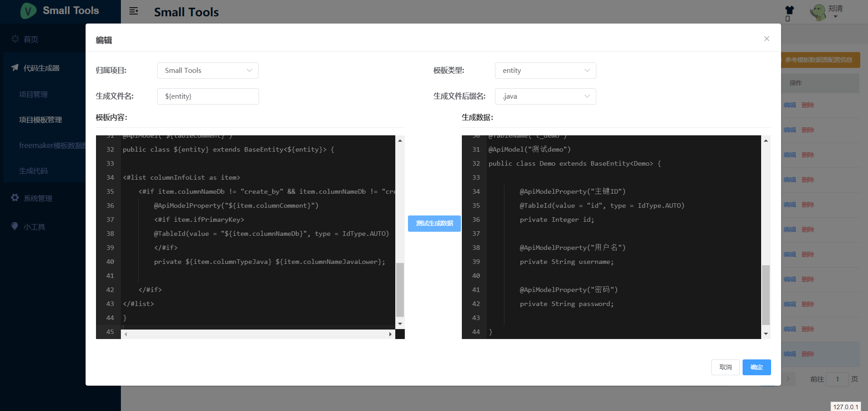Screen dimensions: 868x411
Task: Click template editor scroll up arrow
Action: coord(400,141)
